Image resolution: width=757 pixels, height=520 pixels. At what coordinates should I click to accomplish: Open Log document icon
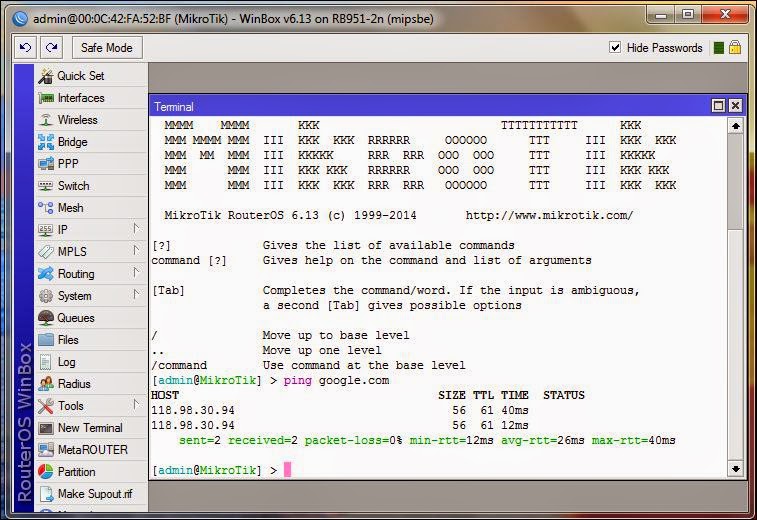point(46,362)
